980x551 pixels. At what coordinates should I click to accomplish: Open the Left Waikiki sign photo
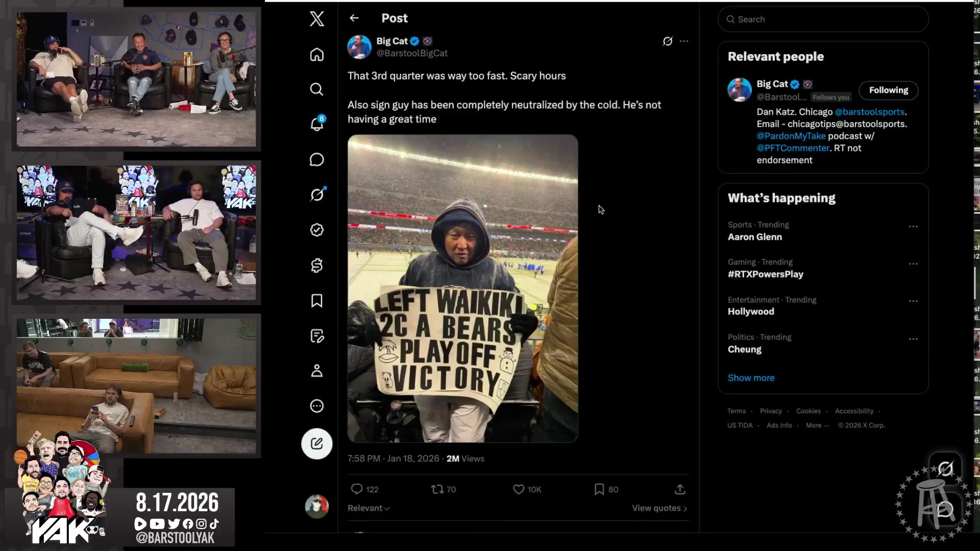(x=463, y=288)
